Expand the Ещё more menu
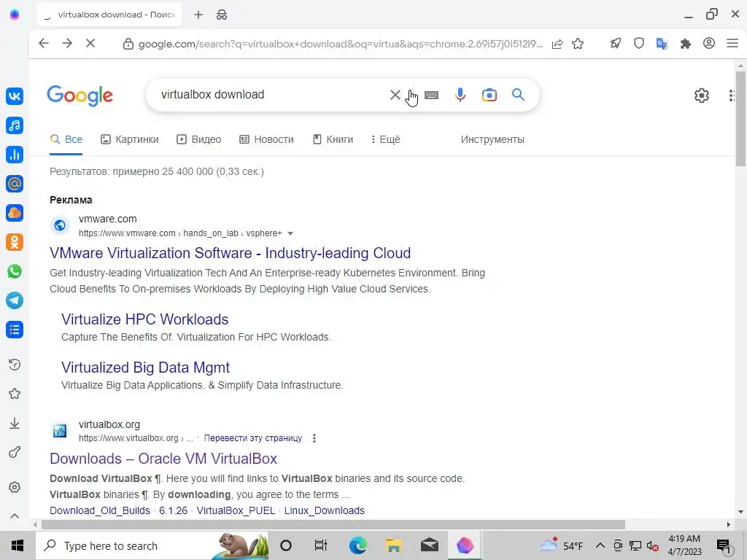This screenshot has height=560, width=747. coord(385,139)
